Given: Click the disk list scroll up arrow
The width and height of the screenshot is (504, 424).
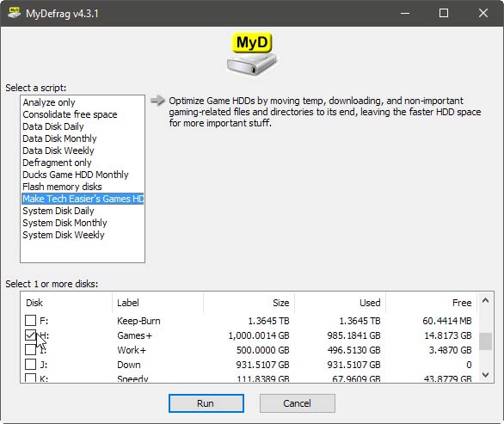Looking at the screenshot, I should pos(485,300).
